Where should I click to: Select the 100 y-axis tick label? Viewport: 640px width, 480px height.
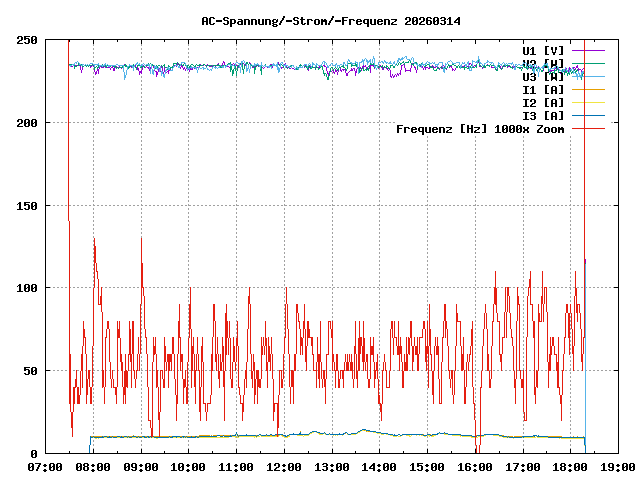point(27,288)
